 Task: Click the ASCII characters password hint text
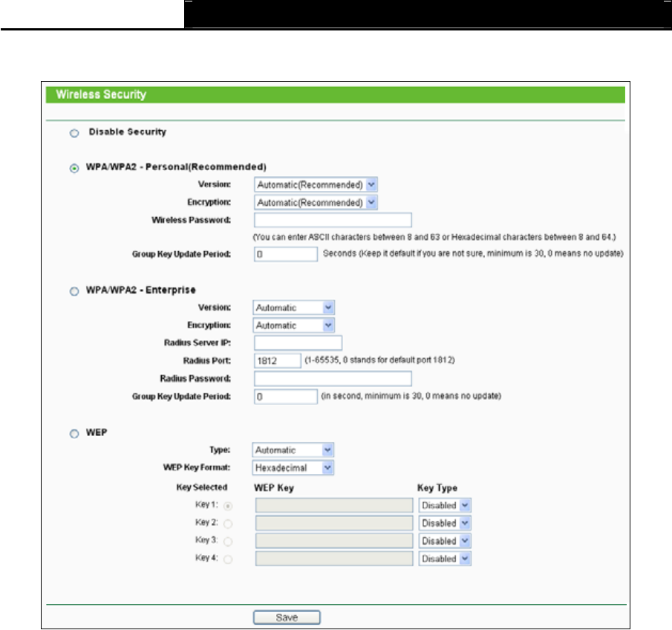(434, 237)
